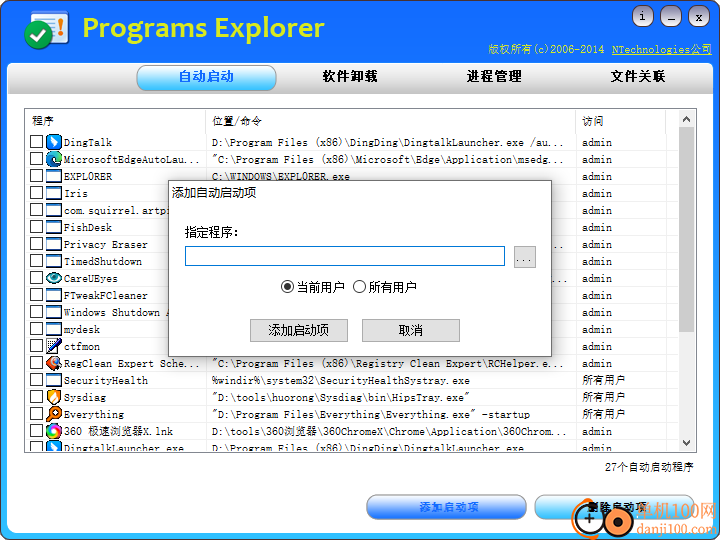Click the SecurityHealthSystray.exe path

click(x=340, y=380)
